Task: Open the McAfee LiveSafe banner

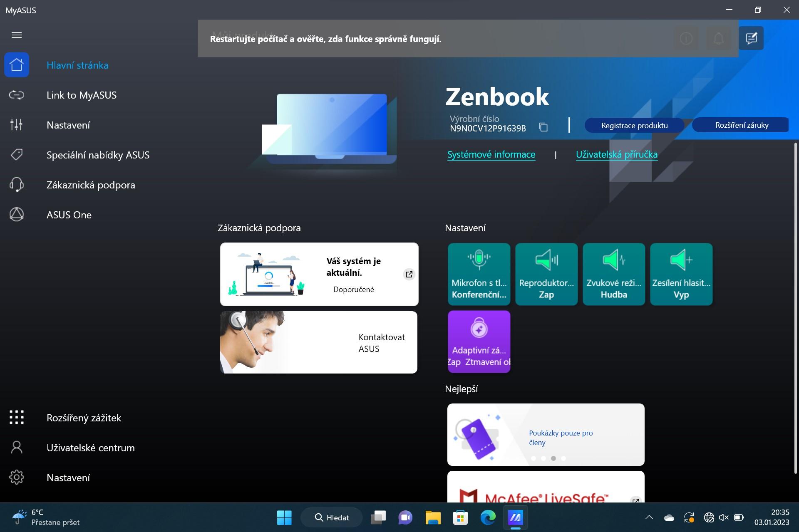Action: pos(546,487)
